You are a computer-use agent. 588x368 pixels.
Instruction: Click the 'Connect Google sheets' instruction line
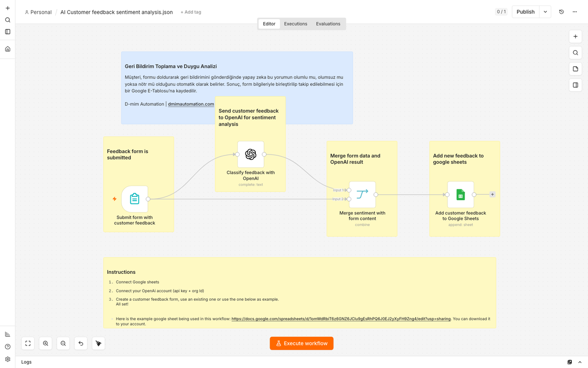137,282
